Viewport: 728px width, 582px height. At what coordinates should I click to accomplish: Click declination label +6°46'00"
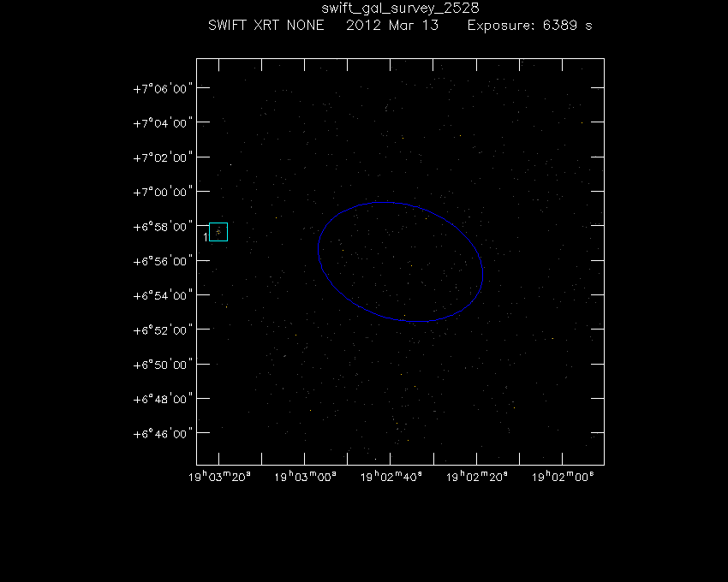[163, 434]
